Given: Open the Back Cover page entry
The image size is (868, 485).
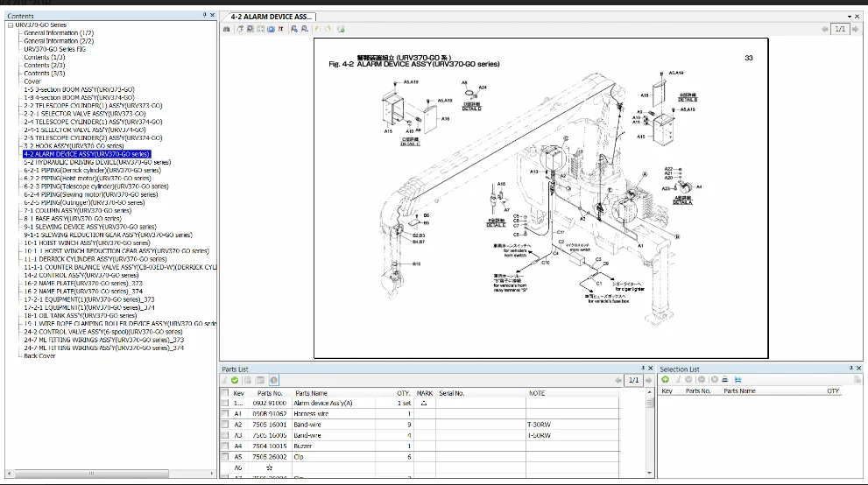Looking at the screenshot, I should coord(39,355).
